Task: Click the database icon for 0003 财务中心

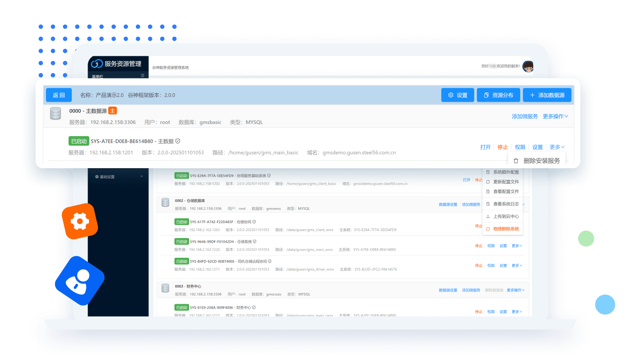Action: tap(165, 288)
